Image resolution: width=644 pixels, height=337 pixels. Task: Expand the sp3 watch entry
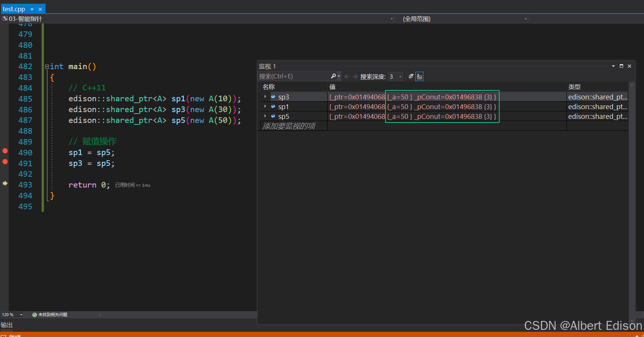point(265,97)
